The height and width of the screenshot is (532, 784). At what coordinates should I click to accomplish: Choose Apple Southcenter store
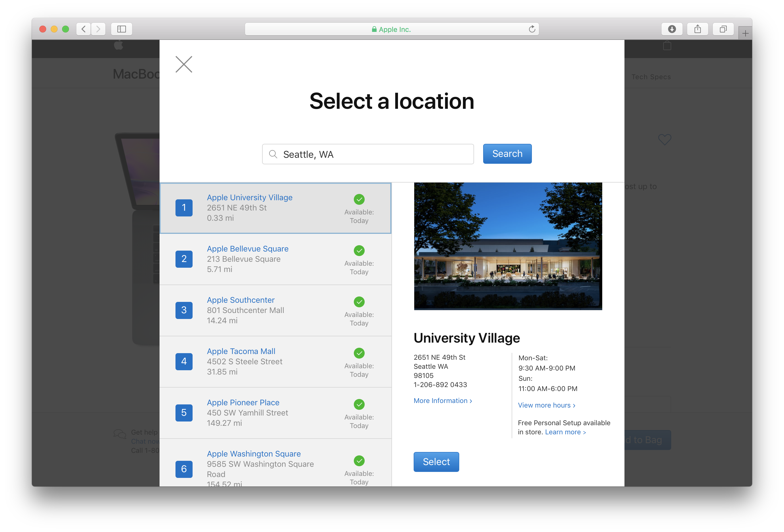click(x=240, y=300)
